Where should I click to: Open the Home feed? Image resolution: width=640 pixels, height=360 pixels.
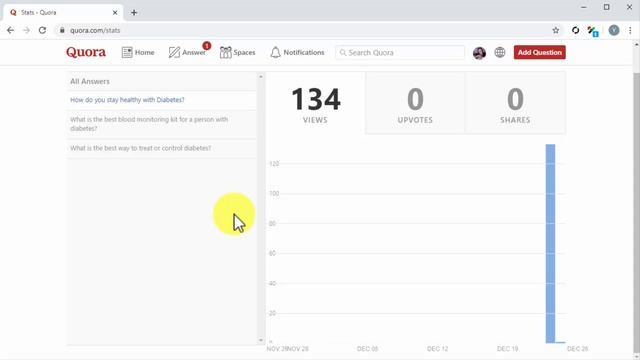coord(138,52)
